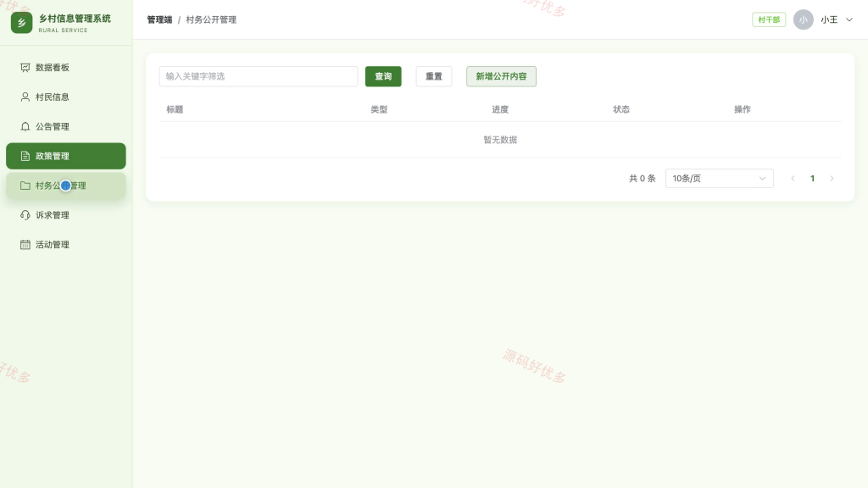Go to 公告管理 in sidebar
868x488 pixels.
[x=66, y=127]
